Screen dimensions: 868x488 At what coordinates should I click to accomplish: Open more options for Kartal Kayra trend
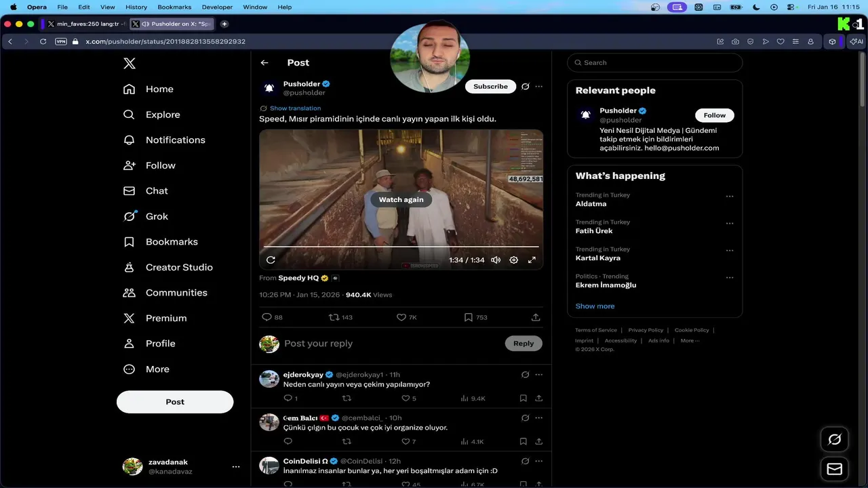coord(730,251)
